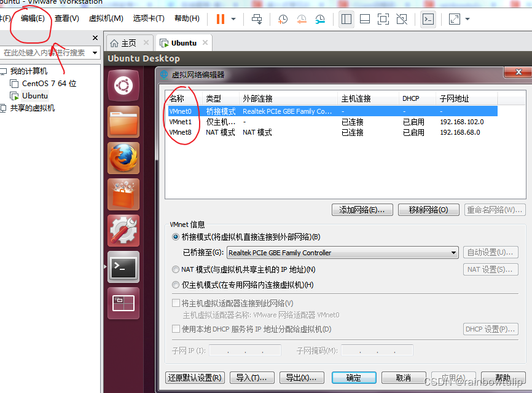Select the NAT 模式 radio button
The image size is (532, 393).
click(x=176, y=269)
